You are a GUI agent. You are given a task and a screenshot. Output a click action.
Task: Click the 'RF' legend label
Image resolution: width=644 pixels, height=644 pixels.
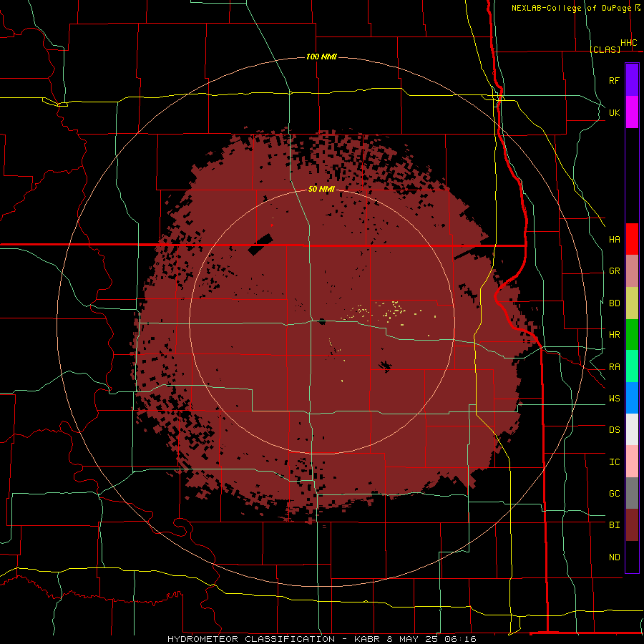coord(614,80)
